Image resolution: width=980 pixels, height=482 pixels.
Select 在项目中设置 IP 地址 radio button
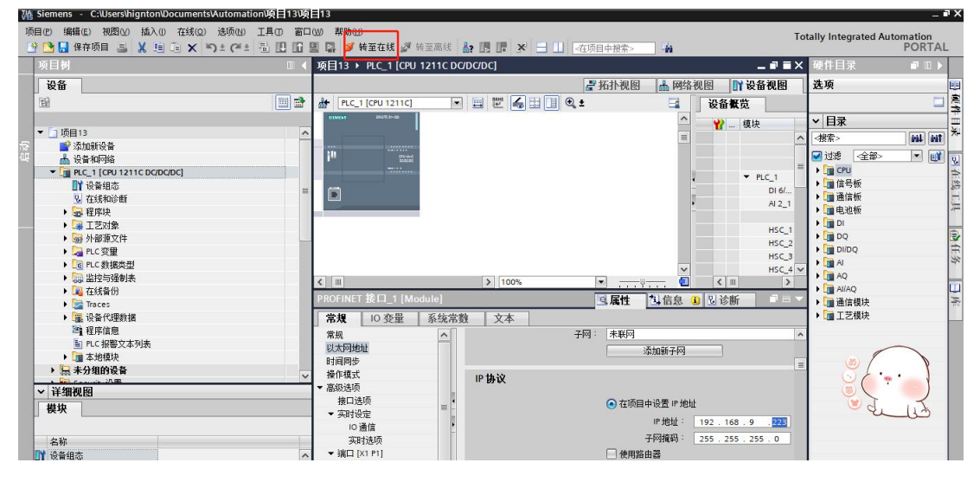[x=612, y=403]
